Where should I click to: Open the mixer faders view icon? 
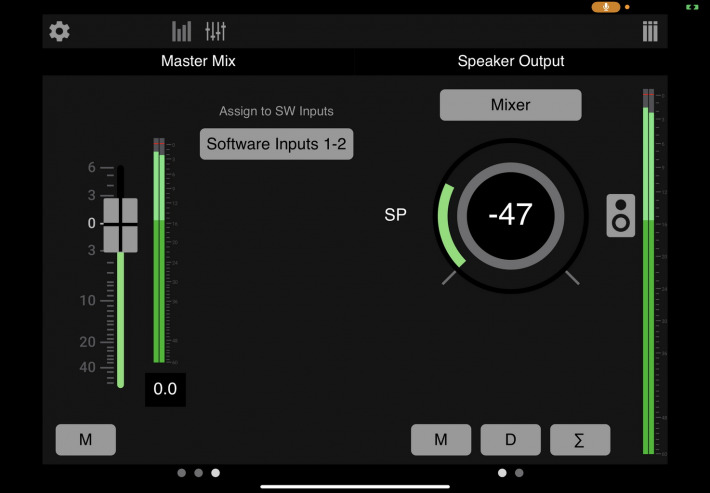pyautogui.click(x=215, y=31)
